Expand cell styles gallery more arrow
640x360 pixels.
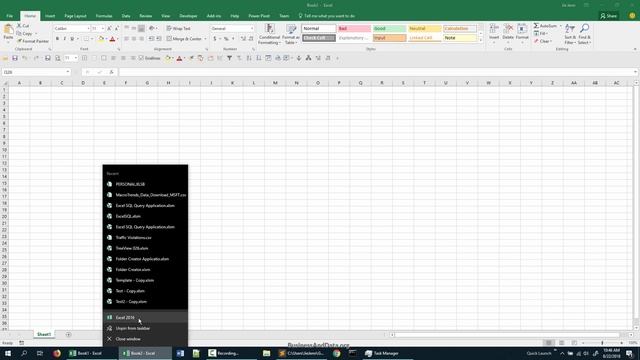coord(480,40)
